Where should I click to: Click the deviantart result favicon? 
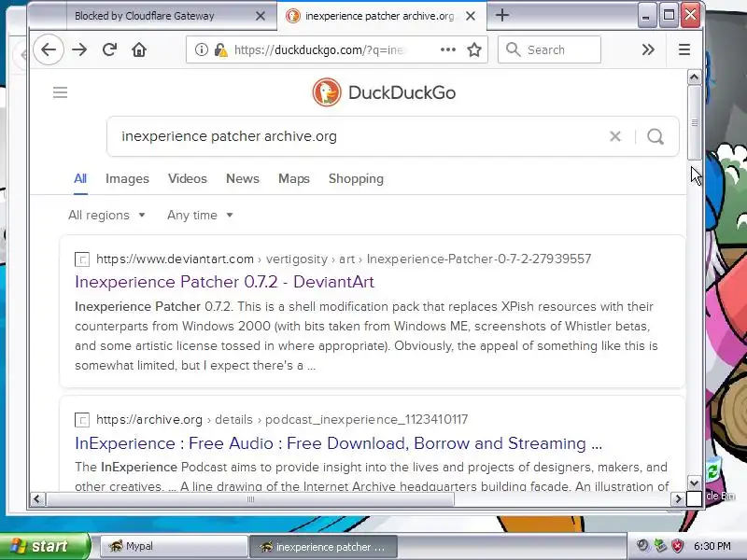[x=82, y=259]
